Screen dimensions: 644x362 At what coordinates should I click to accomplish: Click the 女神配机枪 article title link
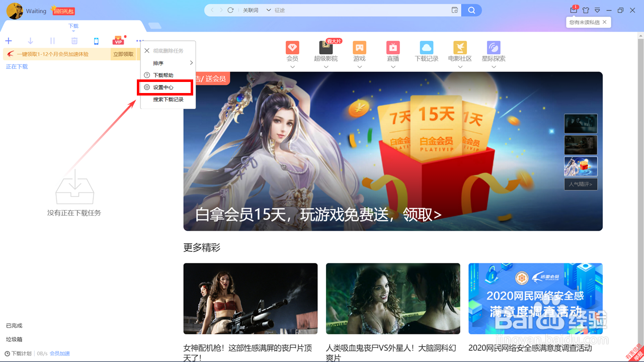coord(248,352)
